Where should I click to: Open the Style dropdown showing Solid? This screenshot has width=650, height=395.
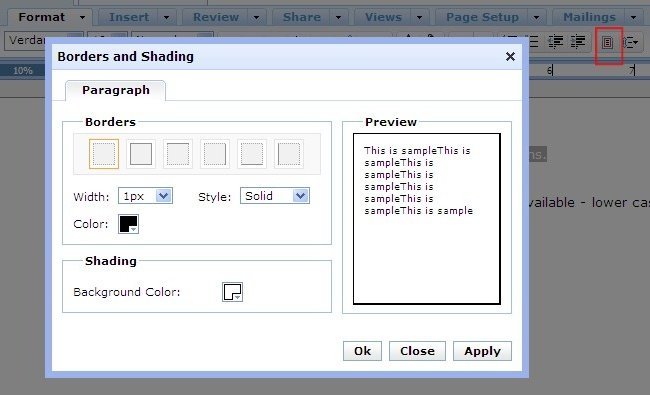[x=275, y=196]
